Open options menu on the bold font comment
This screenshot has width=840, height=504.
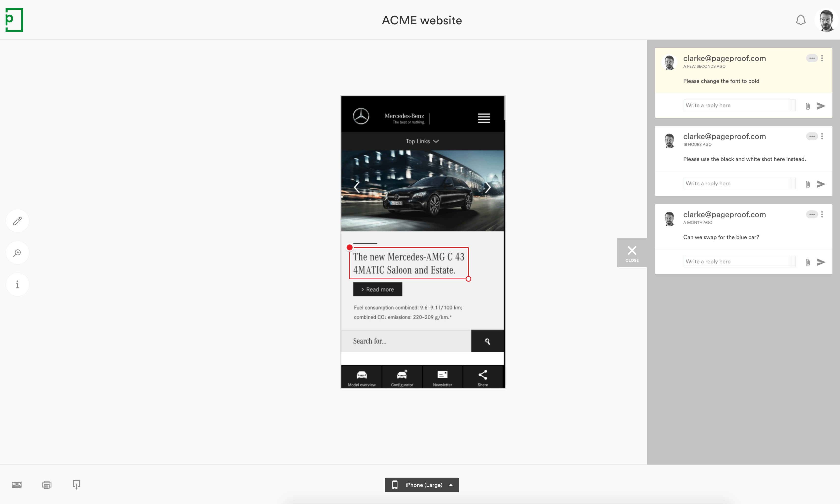pos(822,58)
